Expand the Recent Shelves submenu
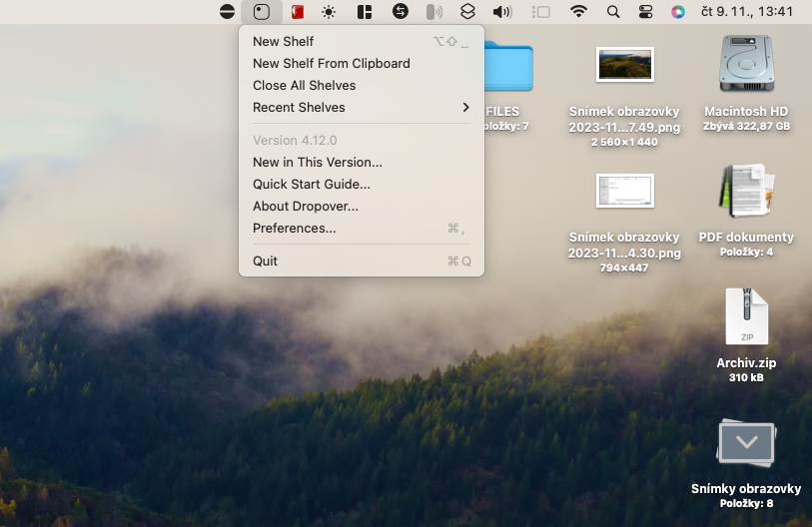This screenshot has height=527, width=812. pyautogui.click(x=361, y=107)
